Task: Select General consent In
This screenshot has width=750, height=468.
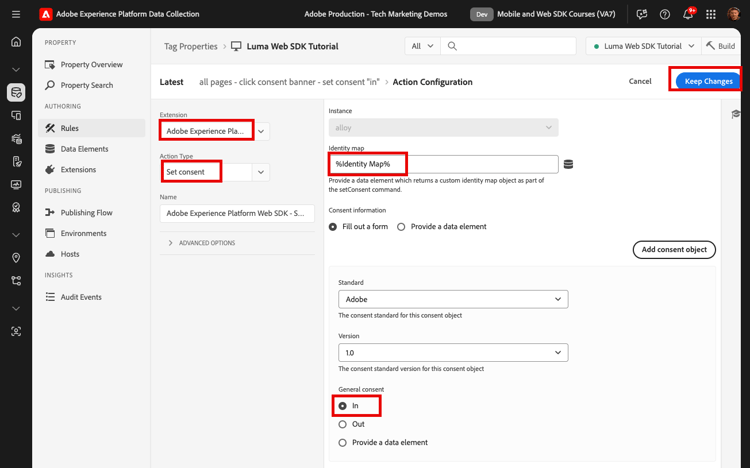Action: (349, 406)
